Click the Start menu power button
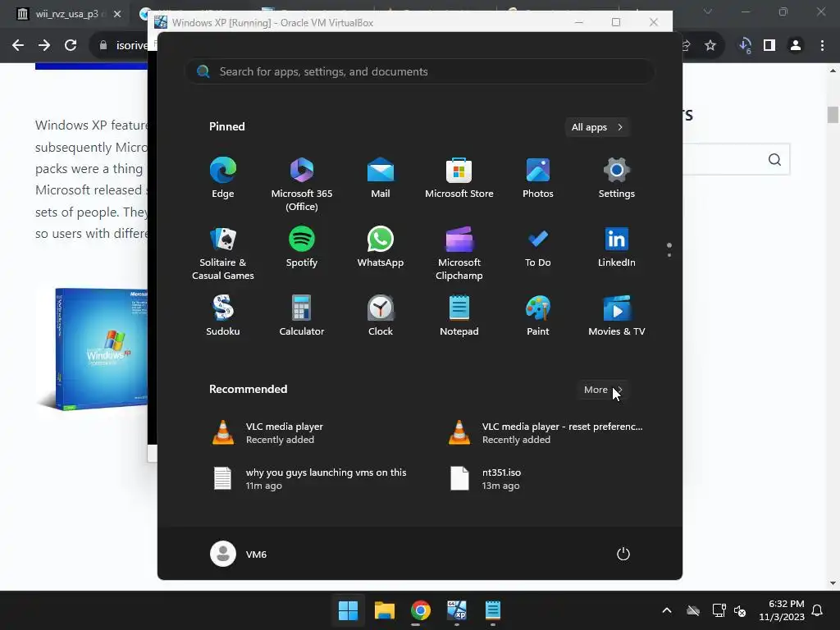The height and width of the screenshot is (630, 840). click(623, 554)
